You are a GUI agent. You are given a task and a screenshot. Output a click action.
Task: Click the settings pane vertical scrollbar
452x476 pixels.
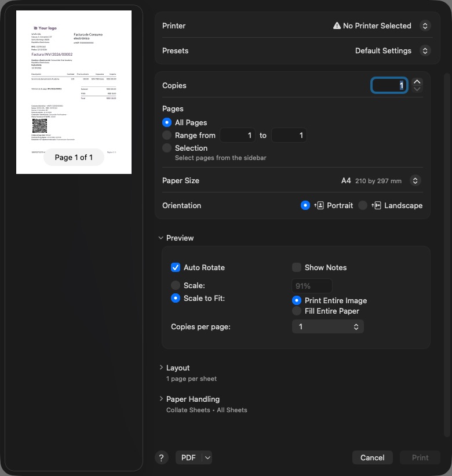click(447, 255)
